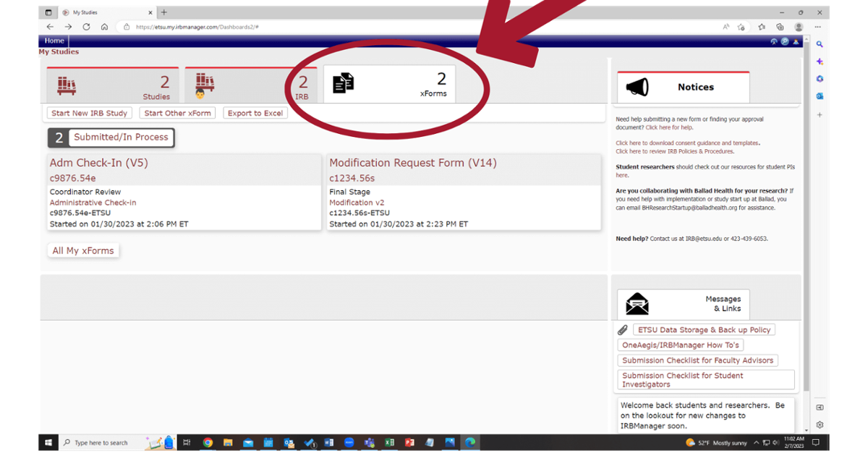Image resolution: width=868 pixels, height=456 pixels.
Task: Open the xForms documents tile
Action: [x=389, y=85]
